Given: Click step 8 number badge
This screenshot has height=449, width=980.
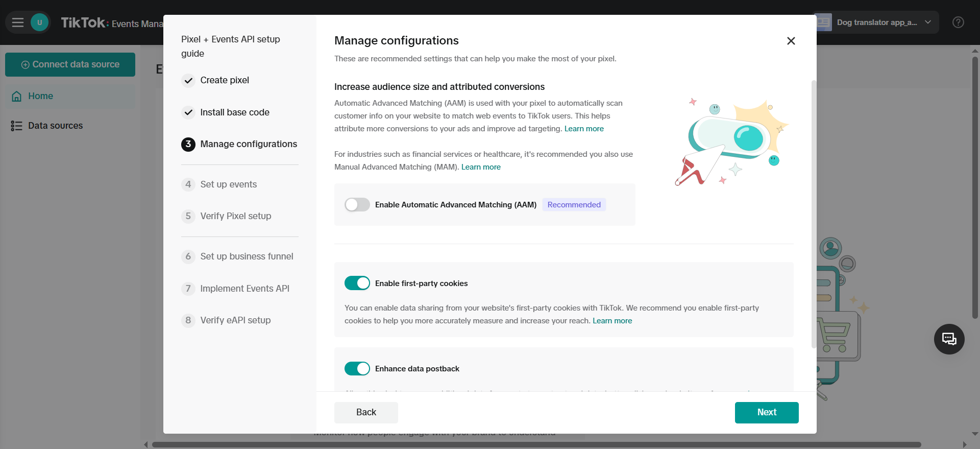Looking at the screenshot, I should [188, 320].
